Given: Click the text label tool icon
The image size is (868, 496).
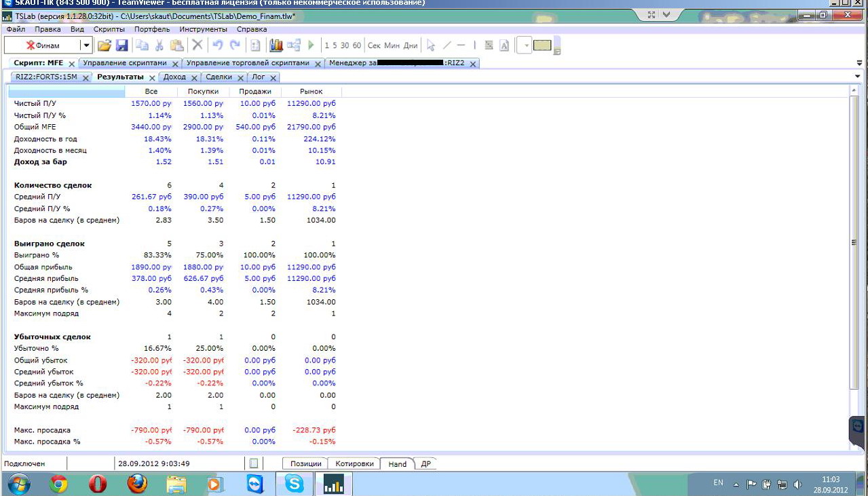Looking at the screenshot, I should click(504, 45).
